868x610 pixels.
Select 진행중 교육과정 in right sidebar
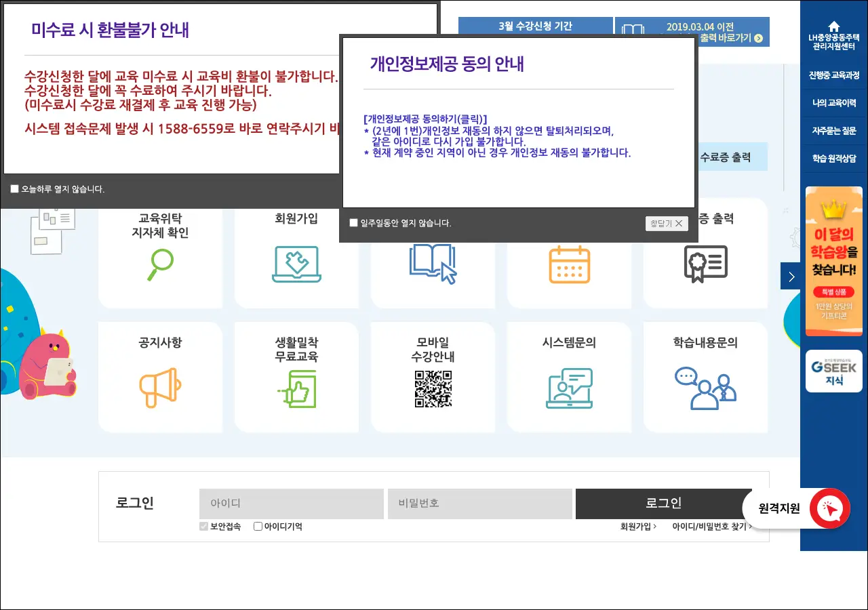(x=834, y=75)
